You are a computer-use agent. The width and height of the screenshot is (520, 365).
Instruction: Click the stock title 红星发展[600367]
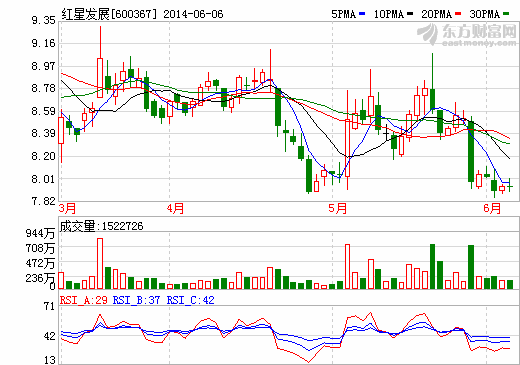click(x=109, y=14)
